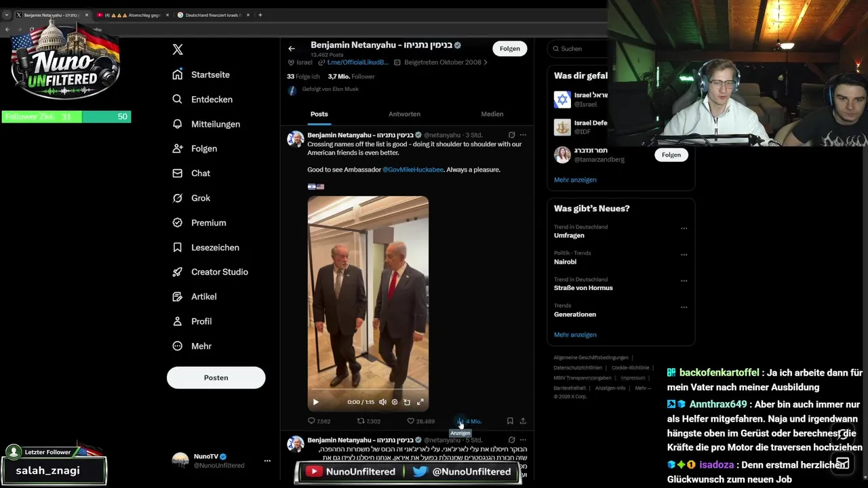The image size is (868, 488).
Task: Select the Posts tab
Action: (319, 114)
